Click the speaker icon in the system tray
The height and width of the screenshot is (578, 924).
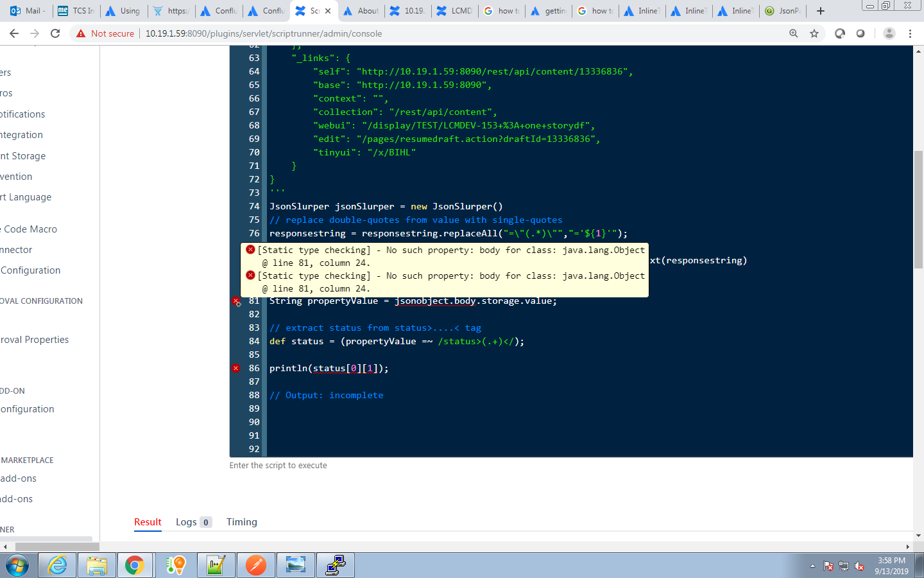point(860,566)
